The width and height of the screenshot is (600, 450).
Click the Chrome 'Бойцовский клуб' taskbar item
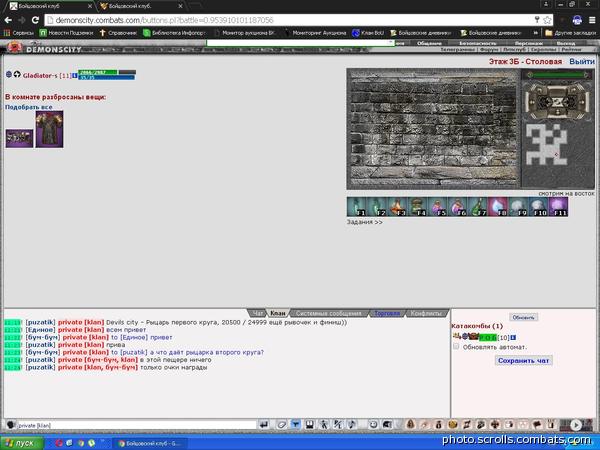pos(149,443)
